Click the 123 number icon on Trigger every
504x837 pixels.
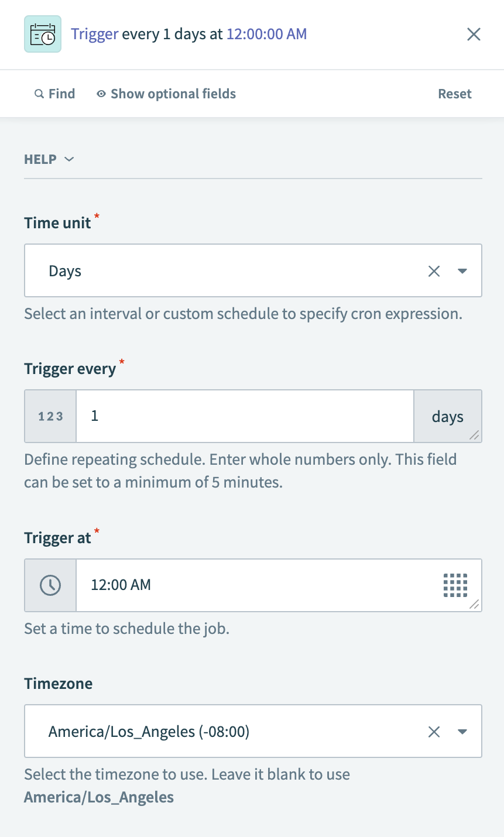click(x=50, y=416)
